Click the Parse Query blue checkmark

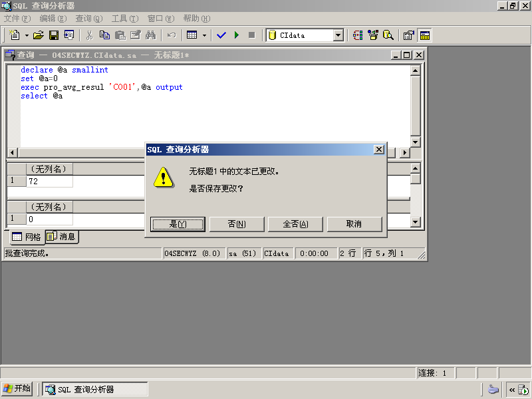221,35
